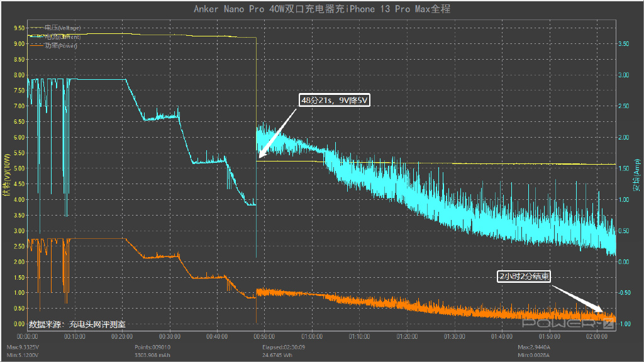The height and width of the screenshot is (362, 644).
Task: Click the Min:5.1200V voltage readout
Action: pos(23,355)
